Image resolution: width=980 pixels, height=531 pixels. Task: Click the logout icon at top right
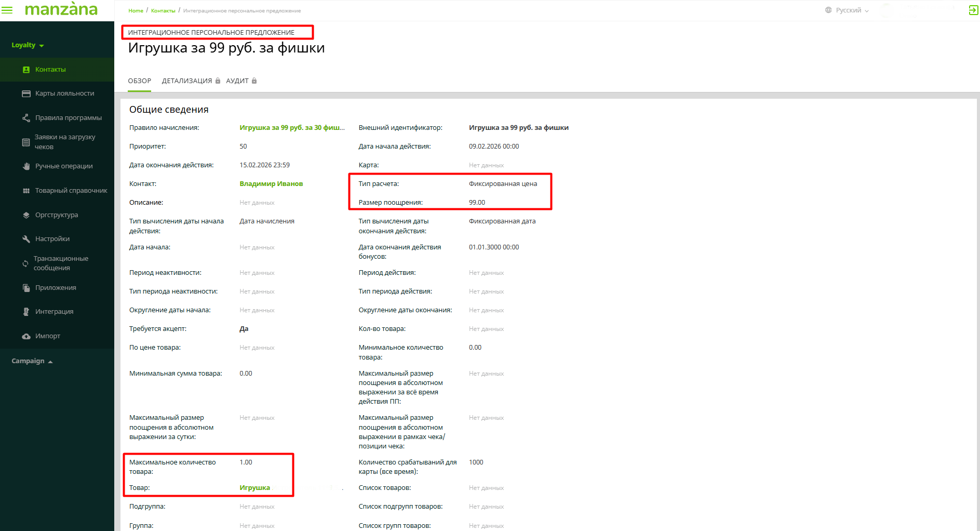[x=973, y=10]
